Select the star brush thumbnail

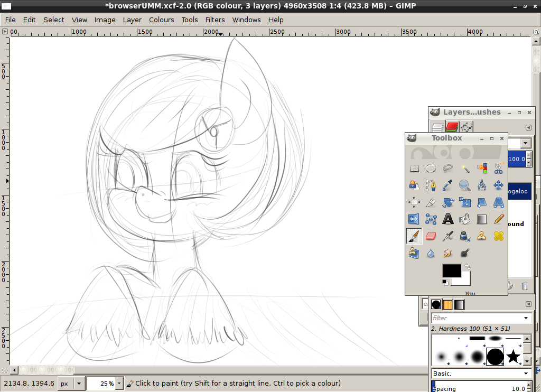tap(514, 356)
